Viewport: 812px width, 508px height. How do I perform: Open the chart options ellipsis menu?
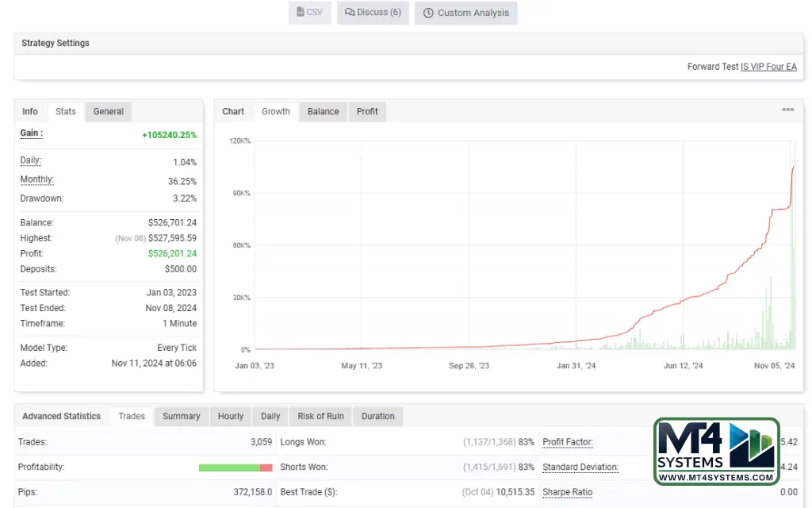(x=787, y=110)
